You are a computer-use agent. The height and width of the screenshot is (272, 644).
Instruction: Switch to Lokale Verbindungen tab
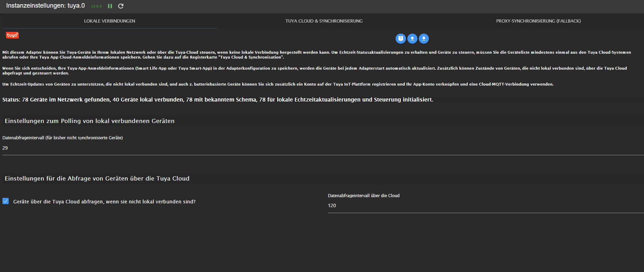(110, 21)
